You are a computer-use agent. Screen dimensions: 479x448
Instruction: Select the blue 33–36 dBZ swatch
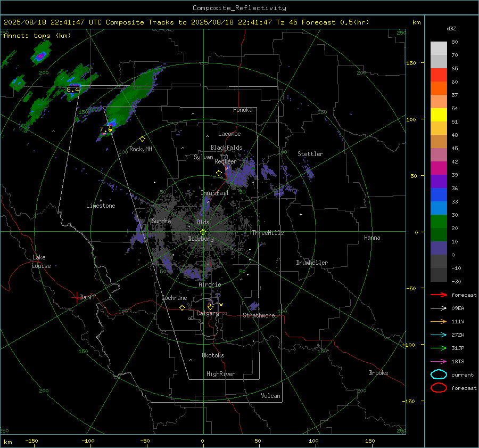click(x=439, y=195)
